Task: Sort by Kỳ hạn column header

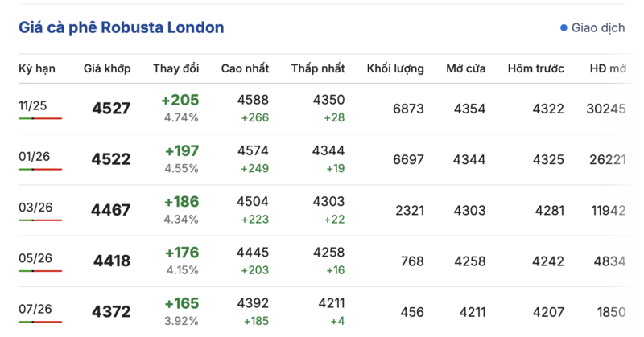Action: click(x=37, y=68)
